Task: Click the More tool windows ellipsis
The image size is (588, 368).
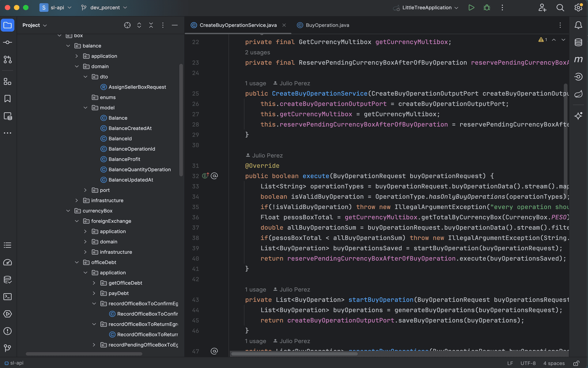Action: (x=8, y=133)
